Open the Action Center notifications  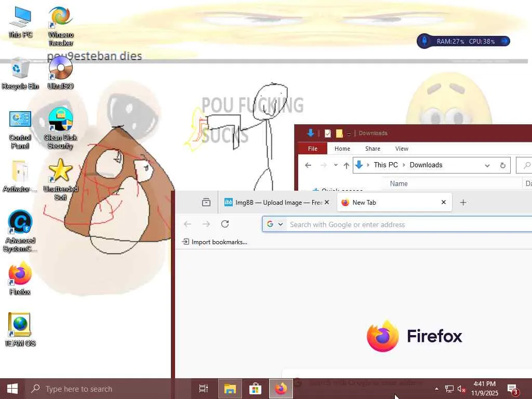point(512,389)
